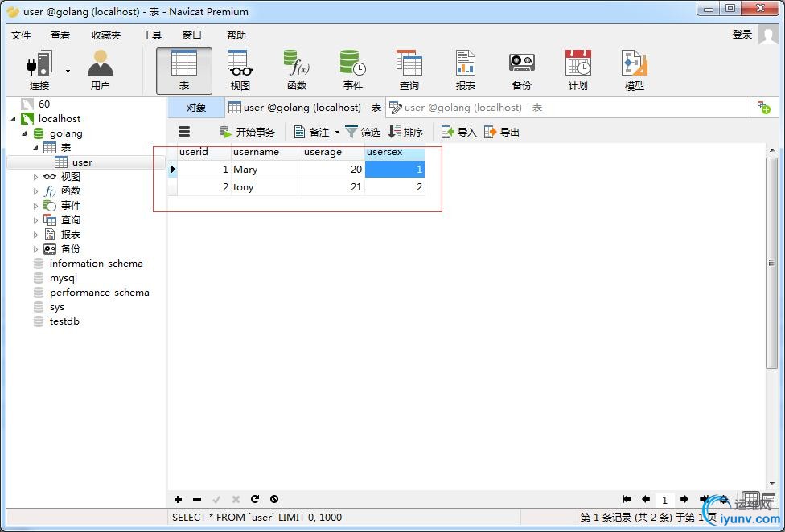Open the 查看 menu
785x532 pixels.
coord(60,35)
